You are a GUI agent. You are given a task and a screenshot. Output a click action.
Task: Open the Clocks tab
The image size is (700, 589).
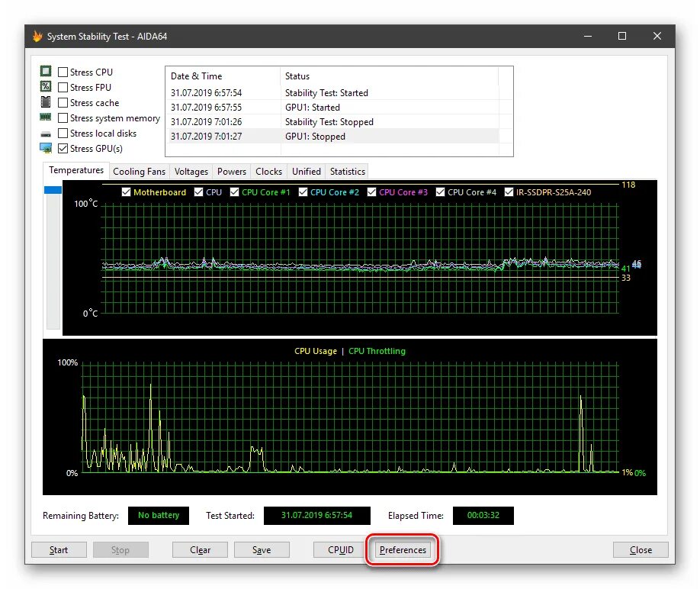point(268,172)
